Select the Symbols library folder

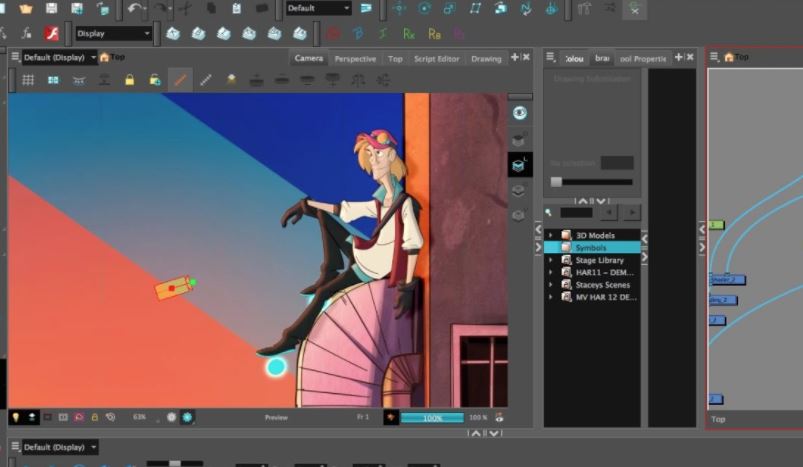tap(590, 247)
